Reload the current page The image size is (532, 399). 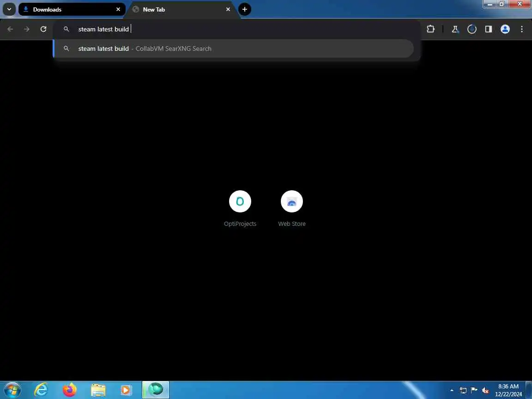click(x=43, y=29)
